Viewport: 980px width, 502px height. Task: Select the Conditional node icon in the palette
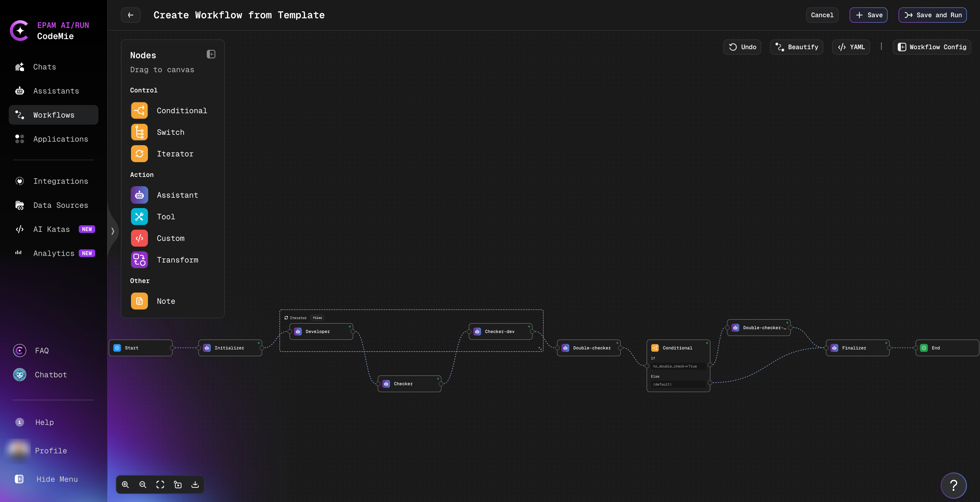(x=139, y=110)
